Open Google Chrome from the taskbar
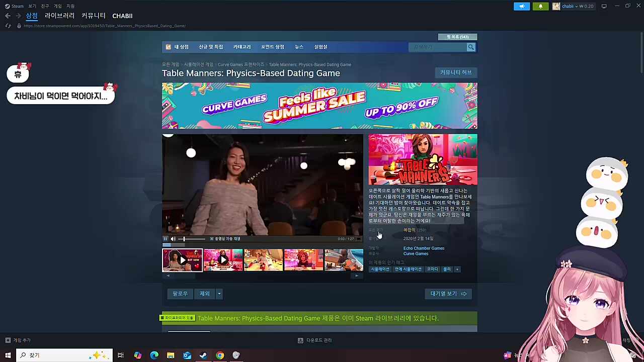The height and width of the screenshot is (362, 644). pyautogui.click(x=220, y=355)
